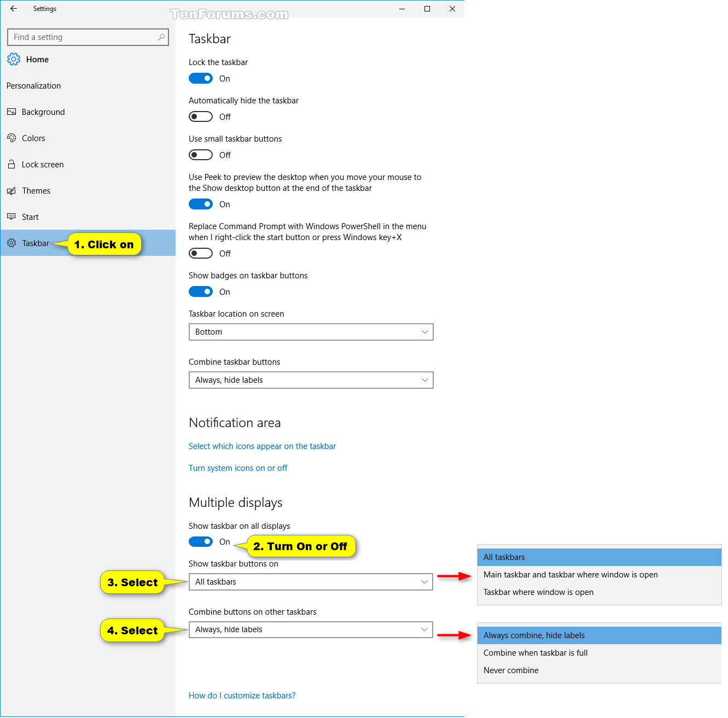Open How do I customize taskbars link
This screenshot has height=718, width=728.
(x=242, y=695)
